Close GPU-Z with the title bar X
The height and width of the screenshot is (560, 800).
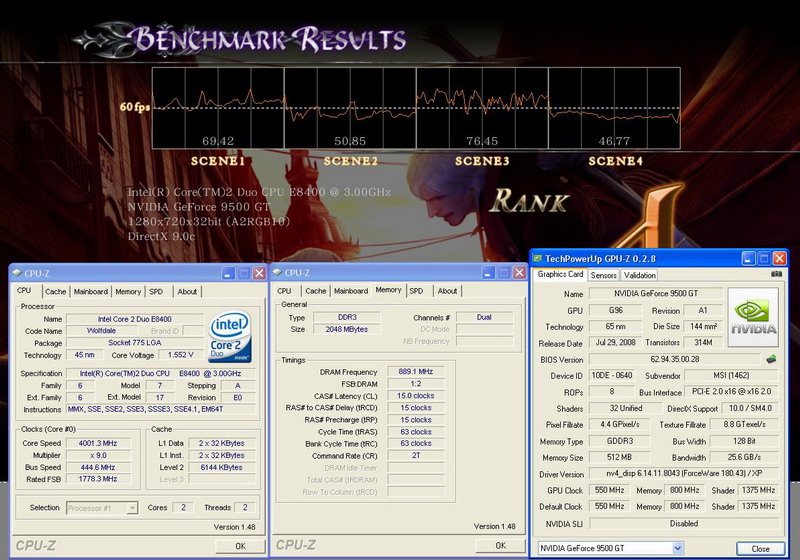780,259
